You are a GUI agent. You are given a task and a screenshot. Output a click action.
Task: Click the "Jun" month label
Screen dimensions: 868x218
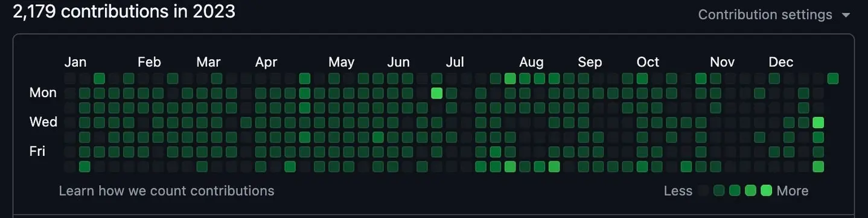398,62
